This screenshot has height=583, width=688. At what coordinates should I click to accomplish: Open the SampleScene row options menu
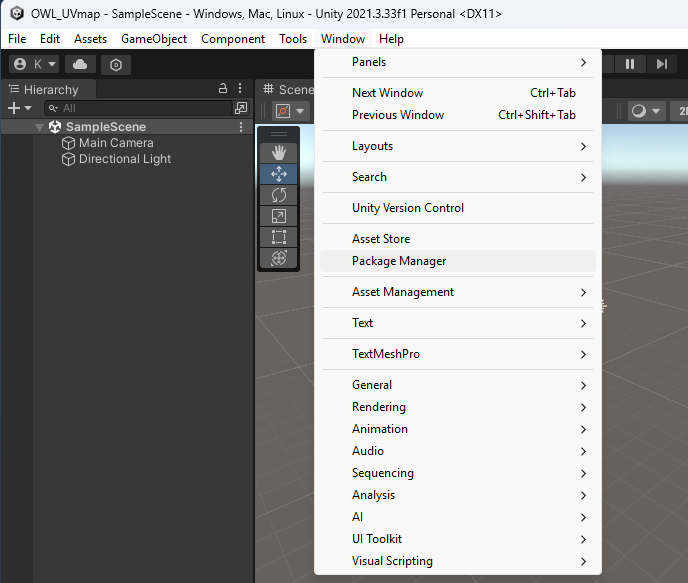pyautogui.click(x=241, y=127)
